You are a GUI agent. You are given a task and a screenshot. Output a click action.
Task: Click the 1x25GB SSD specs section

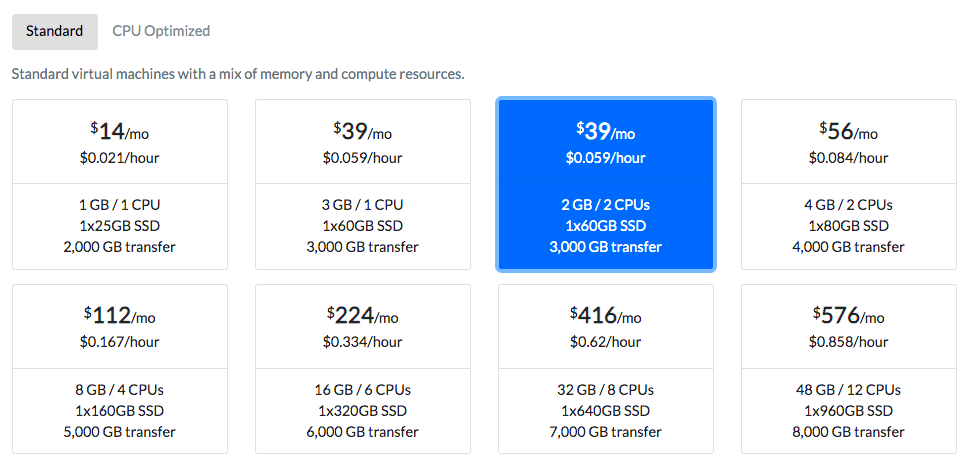click(120, 227)
